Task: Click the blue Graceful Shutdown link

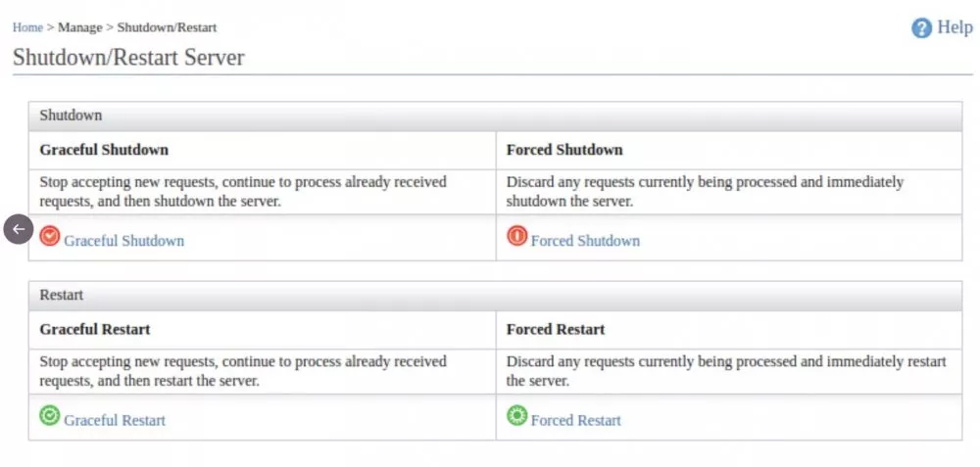Action: click(x=123, y=241)
